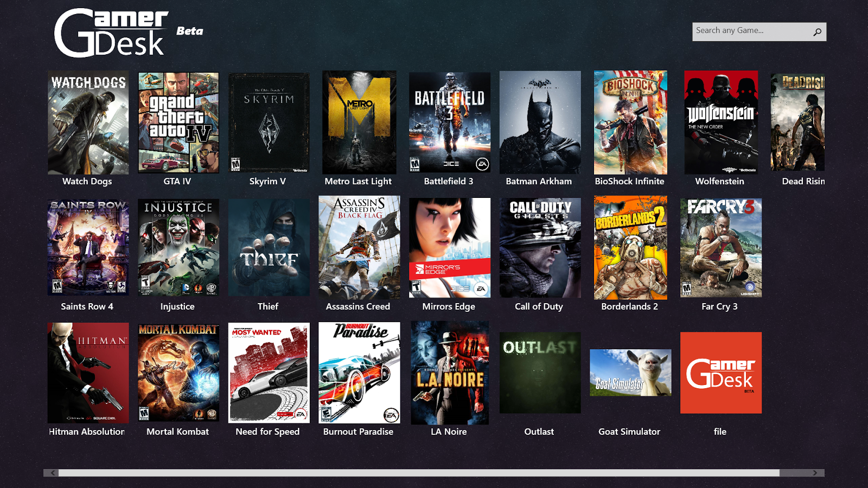The image size is (868, 488).
Task: Open the Dead Rising cover
Action: pos(797,123)
